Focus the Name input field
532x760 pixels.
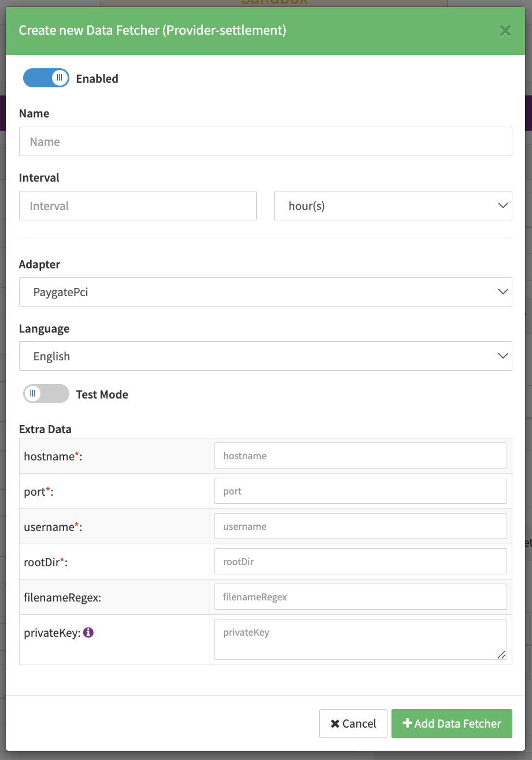click(265, 142)
